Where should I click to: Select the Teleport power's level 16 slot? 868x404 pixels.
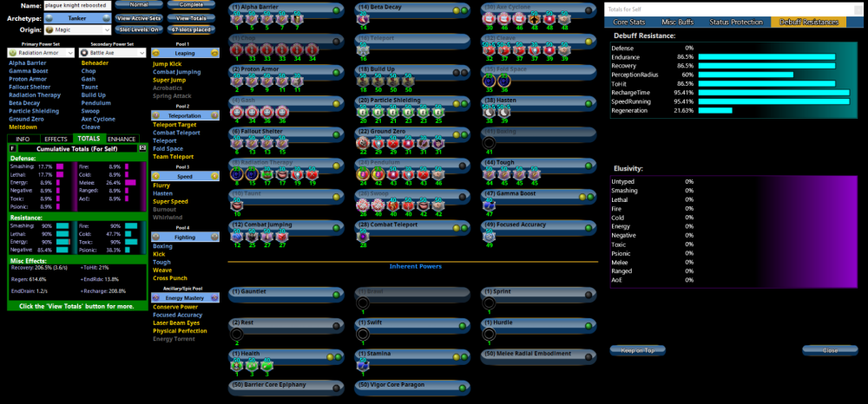(x=363, y=50)
